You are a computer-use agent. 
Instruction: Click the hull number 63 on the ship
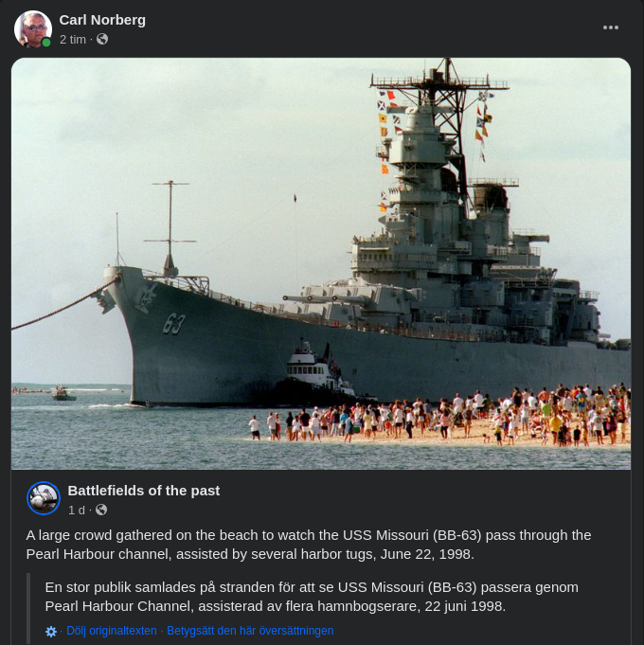coord(174,324)
